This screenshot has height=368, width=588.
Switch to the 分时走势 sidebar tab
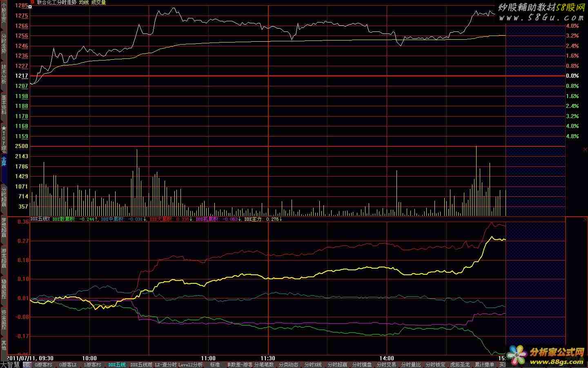4,43
